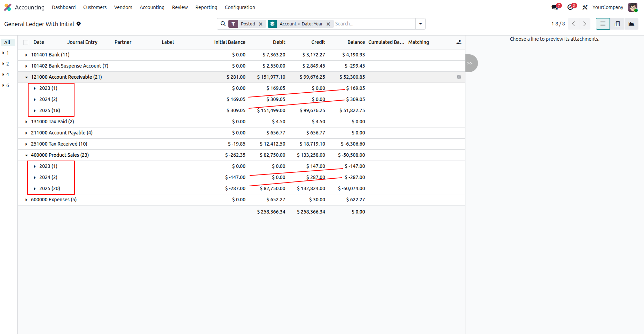Click the Posted filter funnel icon
Viewport: 644px width, 334px height.
point(233,24)
